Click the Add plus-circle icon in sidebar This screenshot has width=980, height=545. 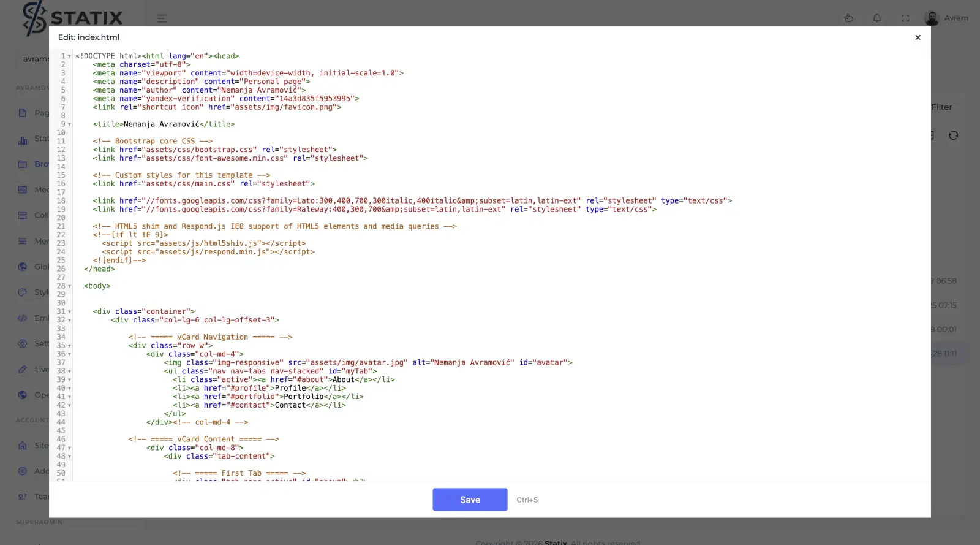coord(23,471)
